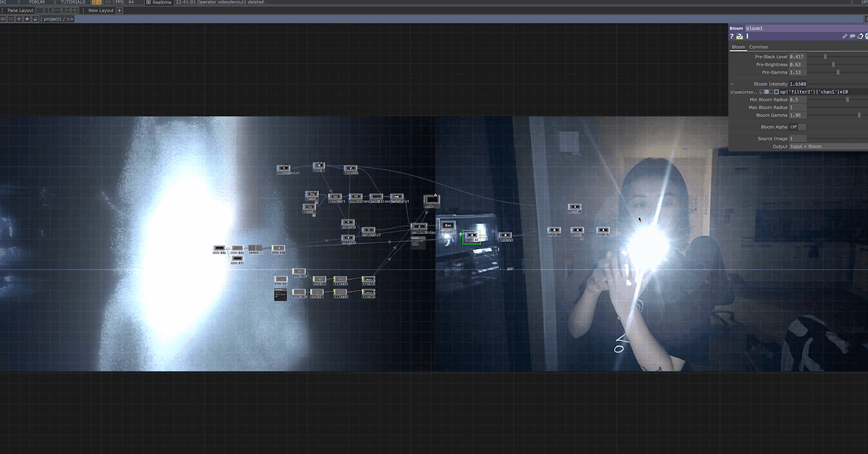The image size is (868, 454).
Task: Adjust the Pre-Brightness slider handle
Action: tap(833, 64)
